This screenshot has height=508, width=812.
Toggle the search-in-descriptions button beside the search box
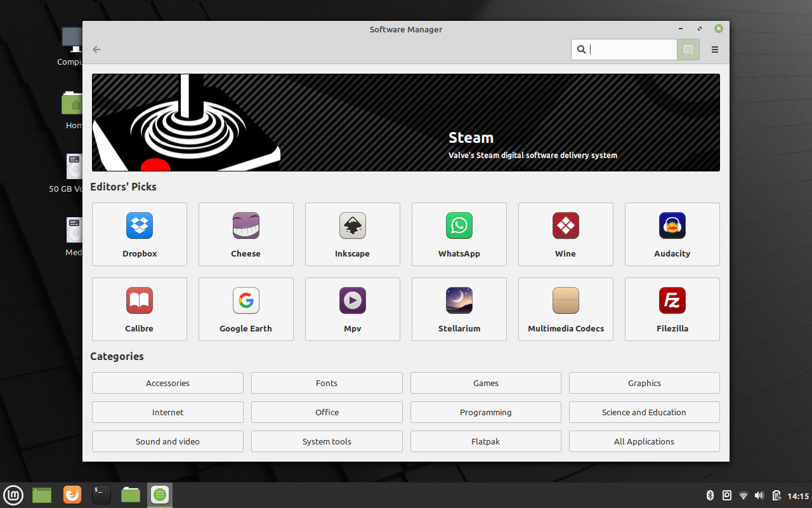coord(688,50)
